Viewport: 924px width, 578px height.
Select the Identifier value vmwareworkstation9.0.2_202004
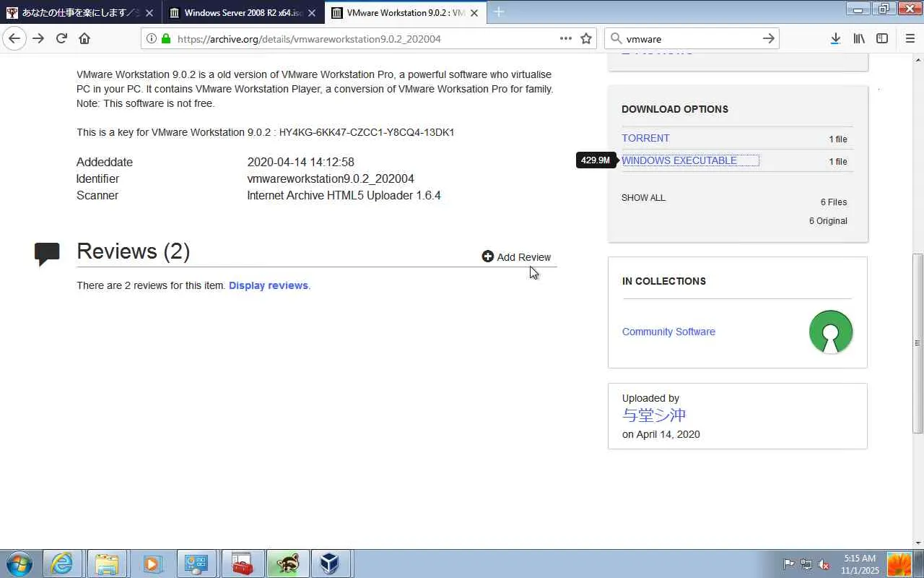pos(331,178)
